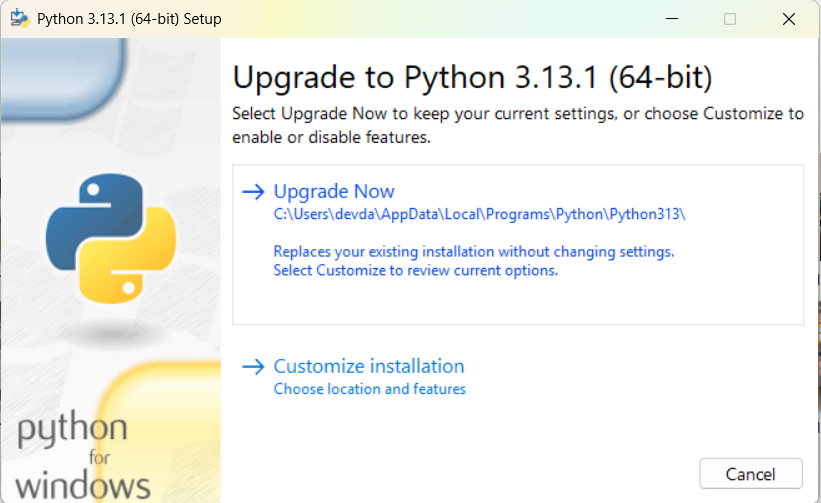Cancel the Python setup
This screenshot has width=821, height=503.
click(751, 474)
